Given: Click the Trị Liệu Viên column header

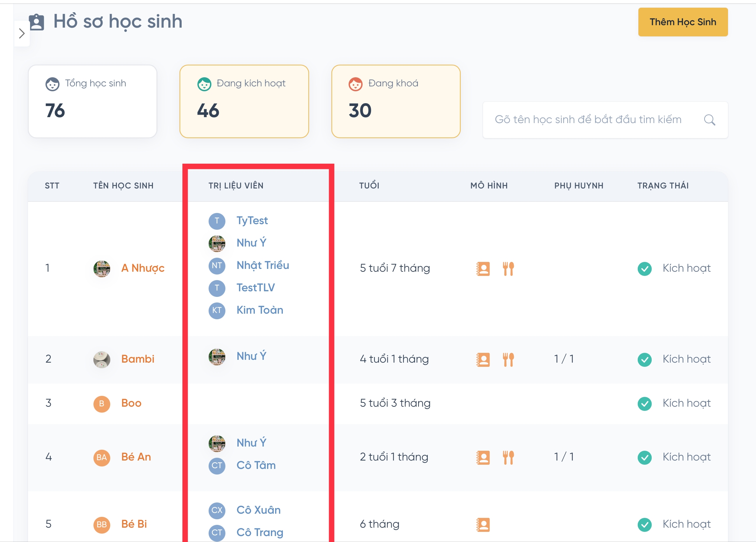Looking at the screenshot, I should (x=236, y=186).
